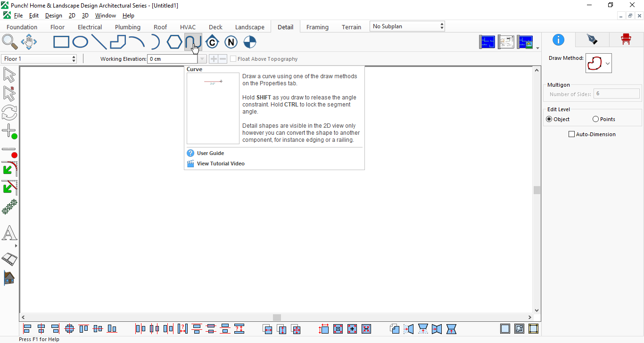Enable the Auto-Dimension checkbox
Screen dimensions: 644x343
coord(572,134)
